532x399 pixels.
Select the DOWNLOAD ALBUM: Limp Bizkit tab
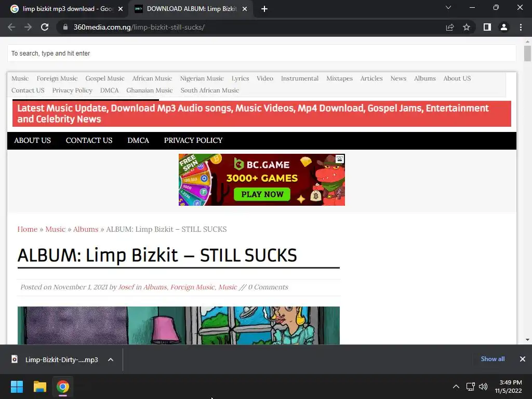coord(191,9)
